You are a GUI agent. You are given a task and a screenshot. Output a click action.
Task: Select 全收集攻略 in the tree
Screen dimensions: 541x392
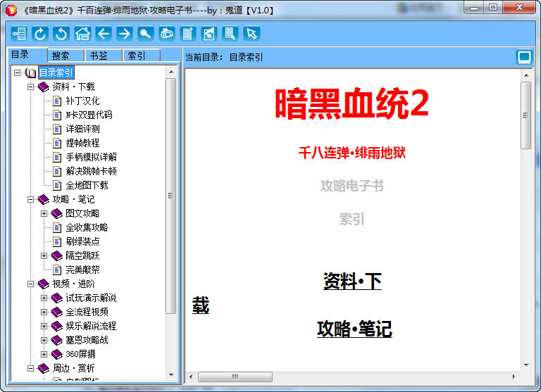[87, 228]
